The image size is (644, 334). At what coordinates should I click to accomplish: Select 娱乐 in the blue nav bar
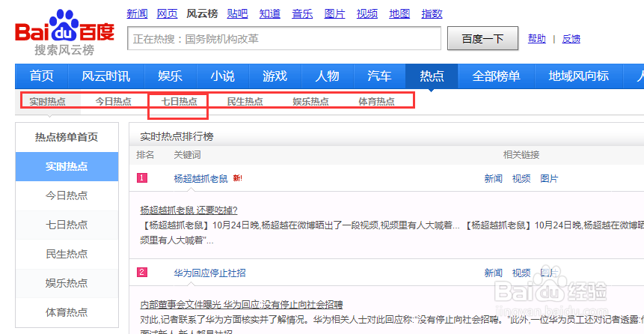[x=171, y=76]
